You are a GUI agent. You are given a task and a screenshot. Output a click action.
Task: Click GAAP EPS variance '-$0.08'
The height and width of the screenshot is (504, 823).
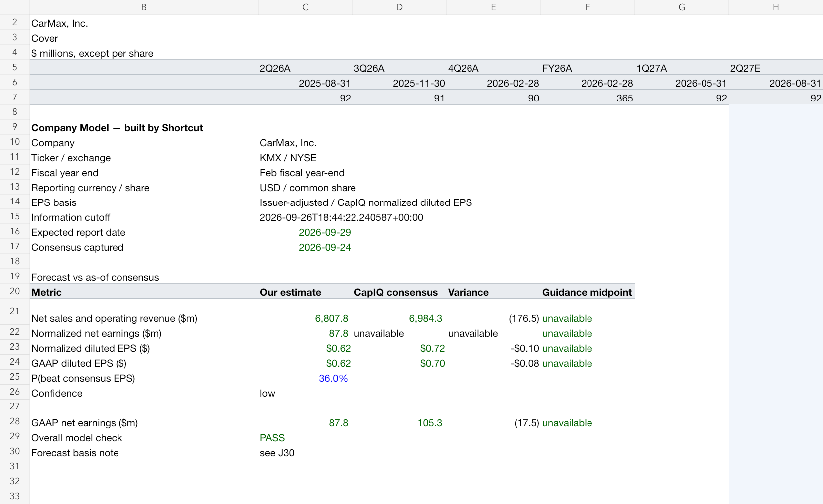[x=493, y=363]
